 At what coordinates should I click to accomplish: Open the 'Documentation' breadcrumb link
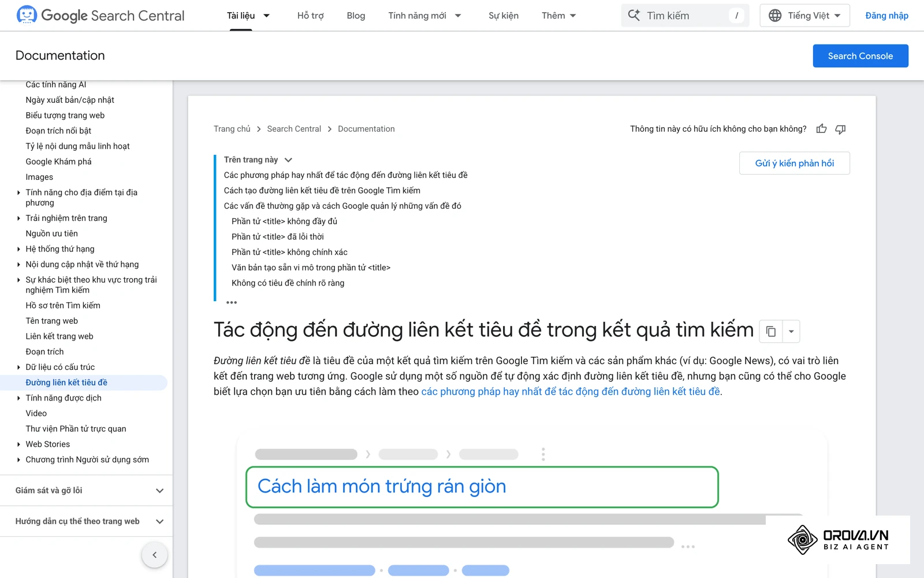click(x=366, y=129)
